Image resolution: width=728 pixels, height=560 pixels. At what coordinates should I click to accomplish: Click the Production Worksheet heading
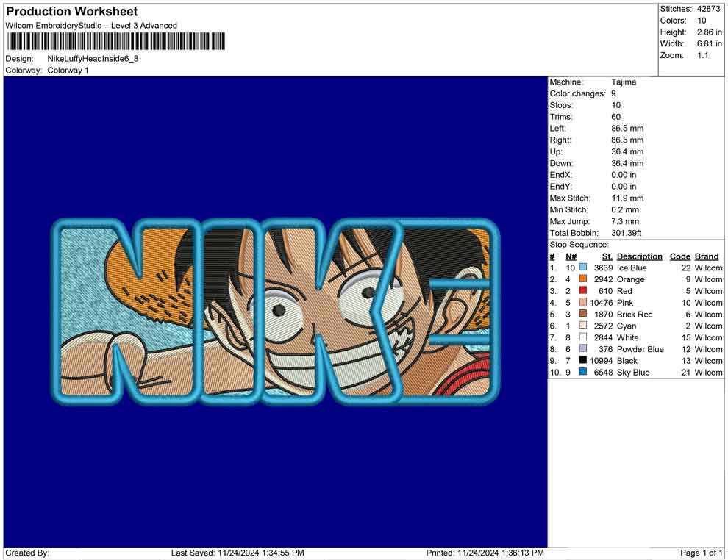point(72,12)
